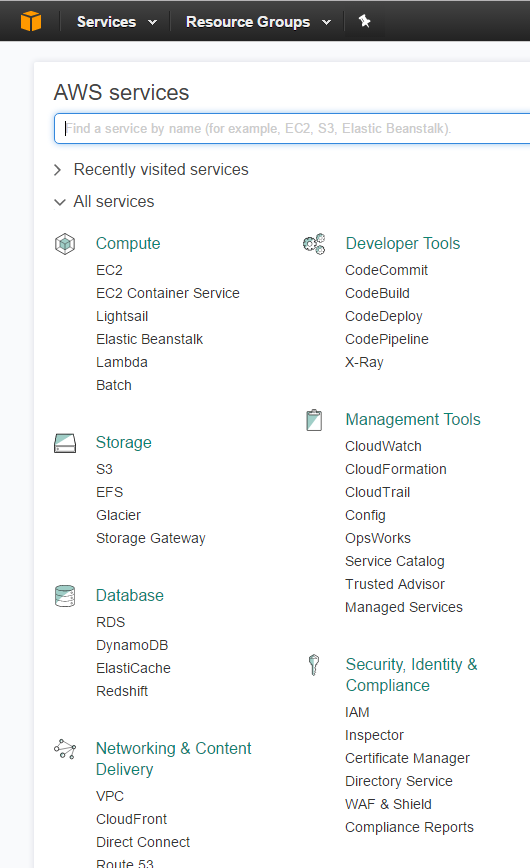
Task: Open the Services dropdown menu
Action: tap(116, 22)
